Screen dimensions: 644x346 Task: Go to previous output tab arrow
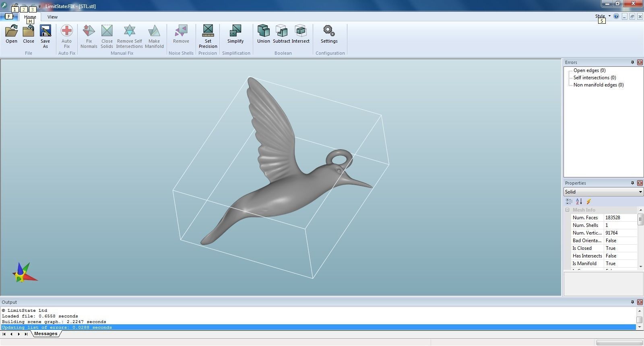(x=11, y=334)
